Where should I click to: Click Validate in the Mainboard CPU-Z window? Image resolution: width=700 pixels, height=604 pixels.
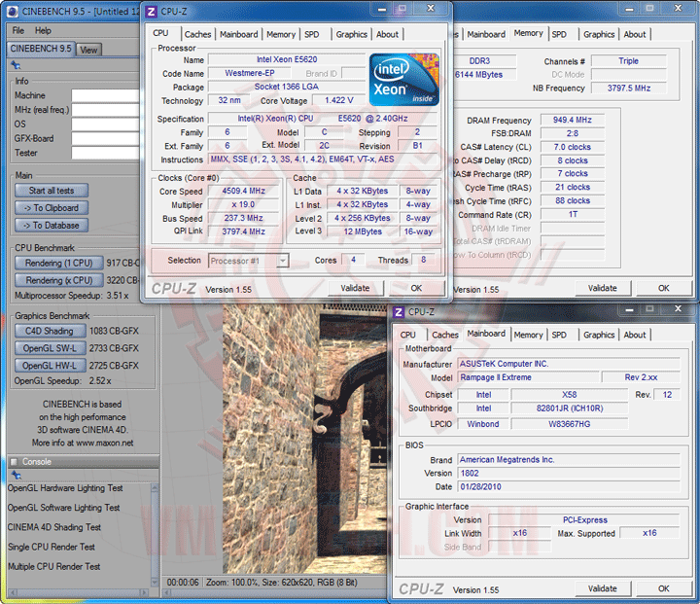(602, 588)
